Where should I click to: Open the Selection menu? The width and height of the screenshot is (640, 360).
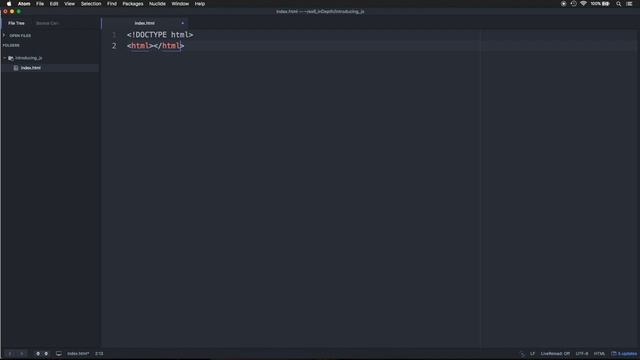coord(91,4)
